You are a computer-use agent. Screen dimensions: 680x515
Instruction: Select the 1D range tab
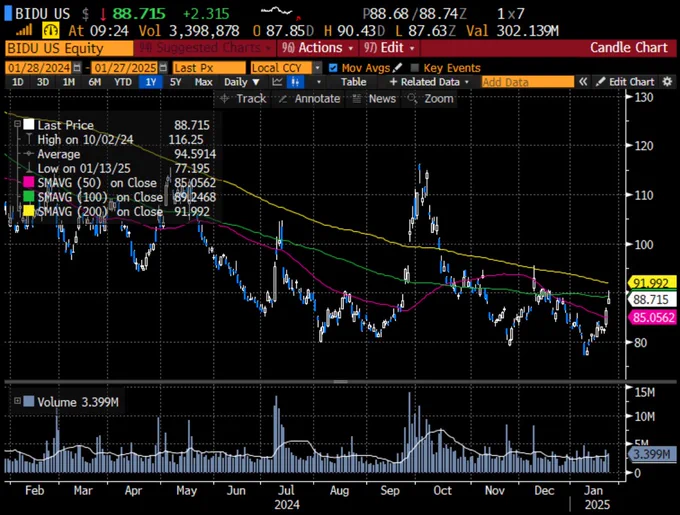pyautogui.click(x=17, y=82)
